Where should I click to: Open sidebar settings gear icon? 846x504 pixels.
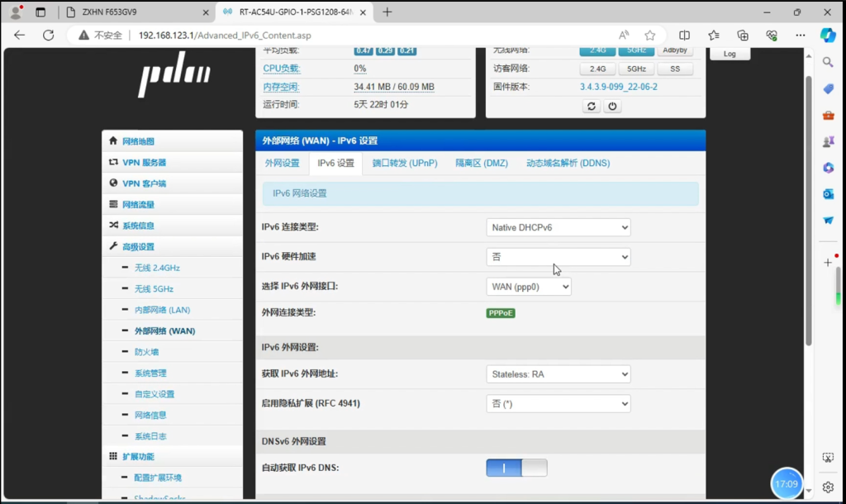[828, 486]
